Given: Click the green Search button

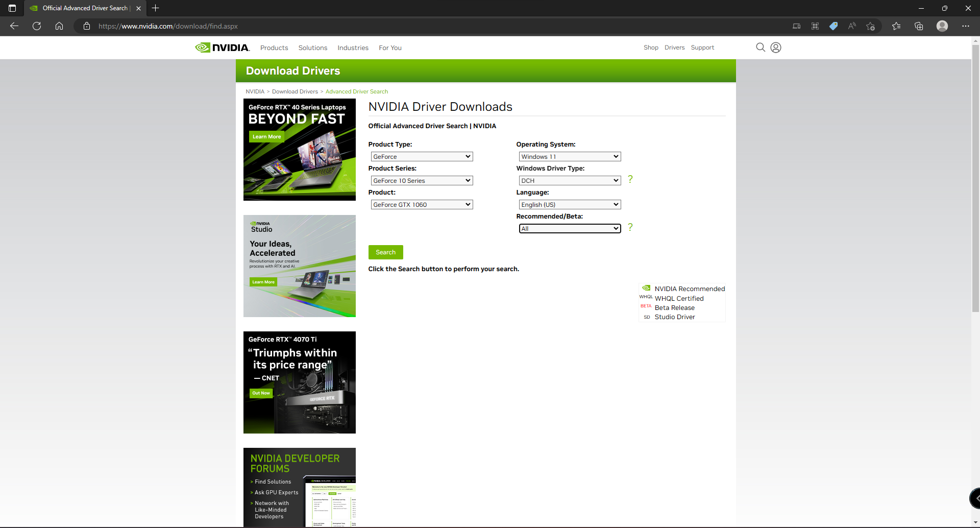Looking at the screenshot, I should pos(385,252).
